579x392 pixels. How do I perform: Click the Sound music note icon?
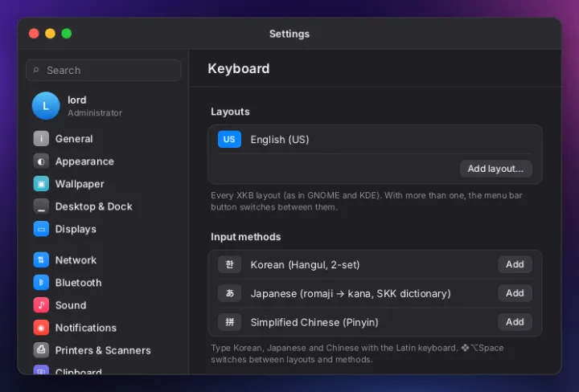(x=41, y=305)
